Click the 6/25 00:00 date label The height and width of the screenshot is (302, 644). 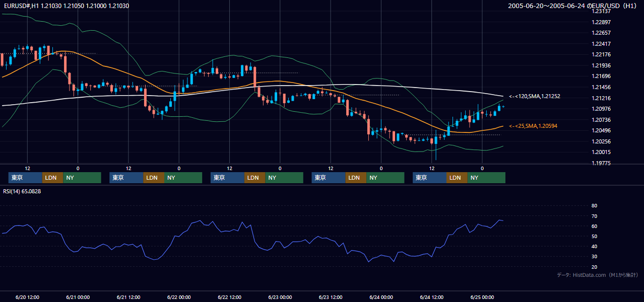(x=482, y=297)
